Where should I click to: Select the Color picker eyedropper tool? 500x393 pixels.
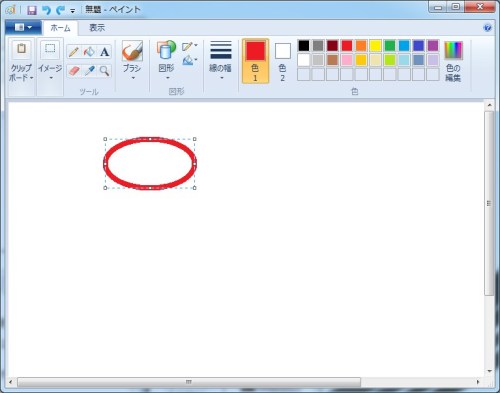[x=89, y=71]
